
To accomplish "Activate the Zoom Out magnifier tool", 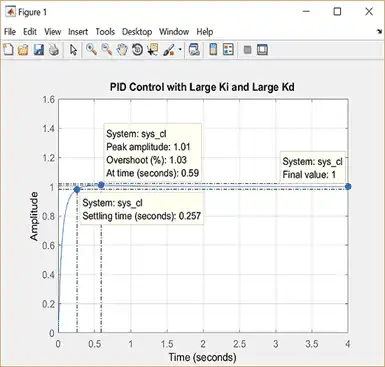I will click(x=106, y=50).
